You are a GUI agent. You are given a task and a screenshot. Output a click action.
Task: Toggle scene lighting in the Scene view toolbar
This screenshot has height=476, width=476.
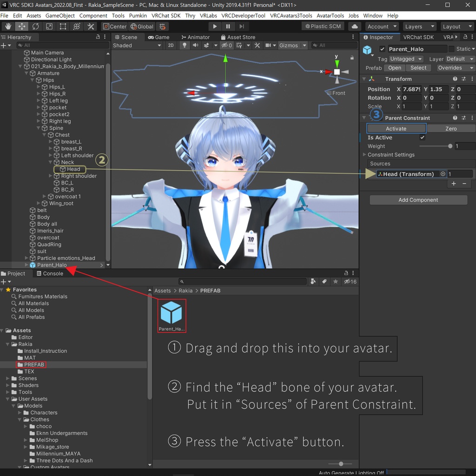click(x=184, y=45)
